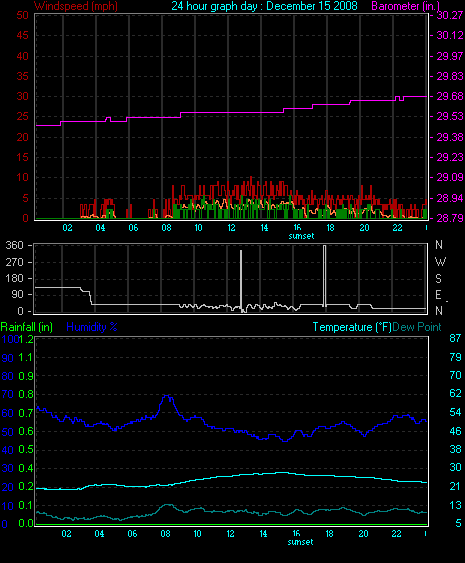Click the 'Dew Point' label

417,327
